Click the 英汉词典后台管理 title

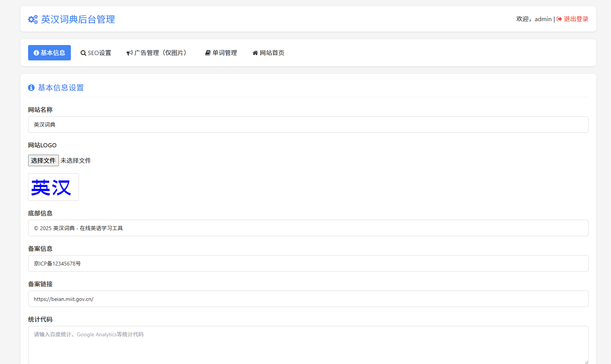78,19
